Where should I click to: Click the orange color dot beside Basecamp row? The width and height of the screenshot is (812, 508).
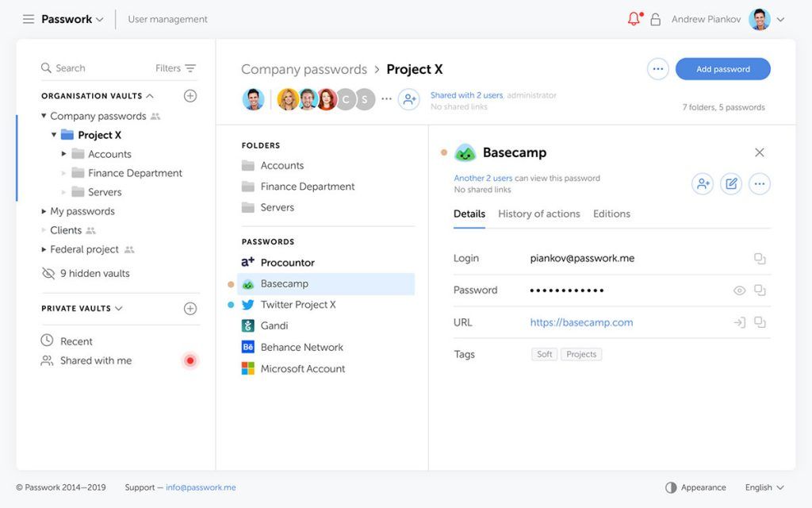(231, 284)
